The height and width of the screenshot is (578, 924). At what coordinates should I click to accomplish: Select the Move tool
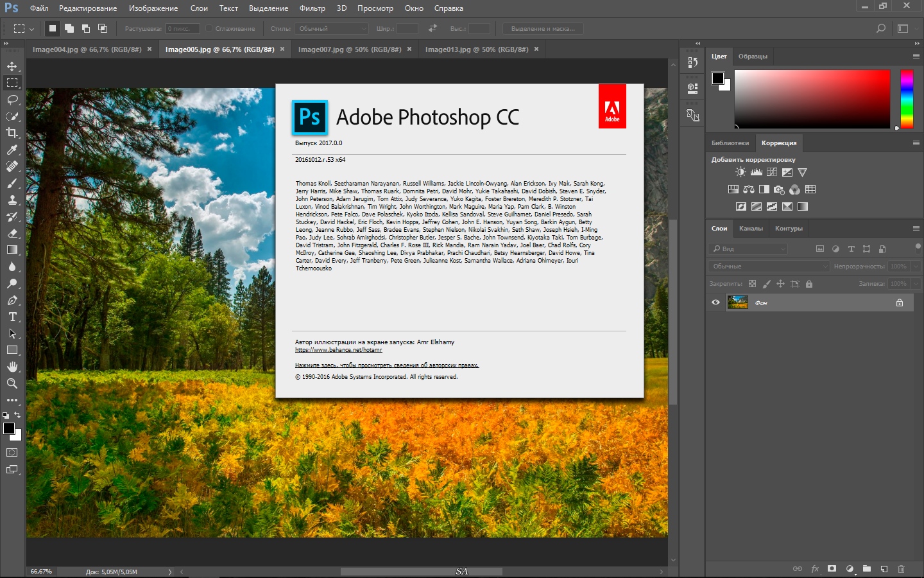12,66
